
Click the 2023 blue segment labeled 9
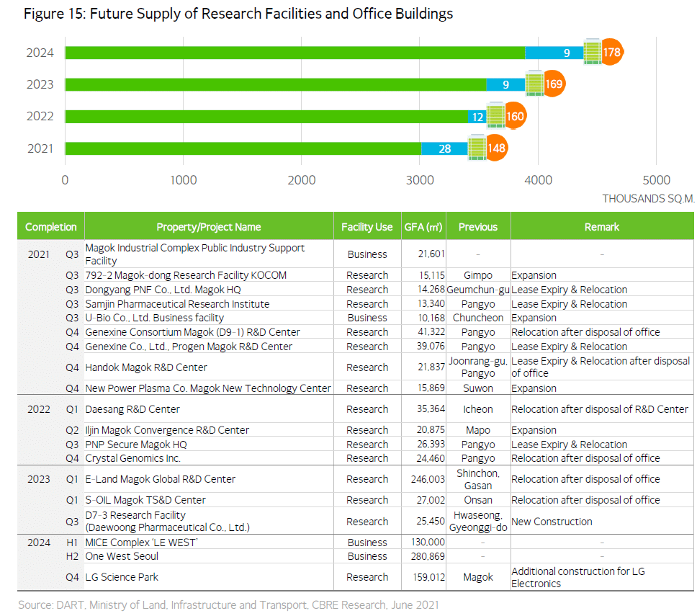click(x=506, y=84)
